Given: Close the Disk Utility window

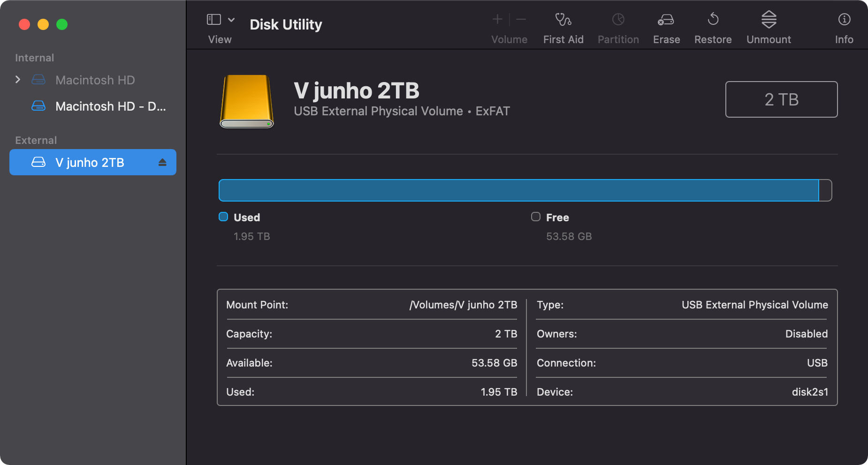Looking at the screenshot, I should pyautogui.click(x=24, y=24).
